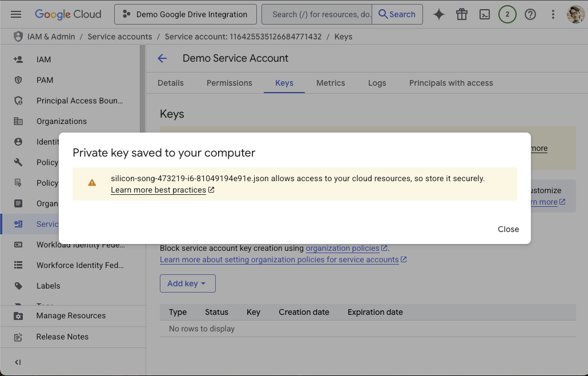Click the Google Cloud logo
This screenshot has width=588, height=376.
click(x=68, y=14)
